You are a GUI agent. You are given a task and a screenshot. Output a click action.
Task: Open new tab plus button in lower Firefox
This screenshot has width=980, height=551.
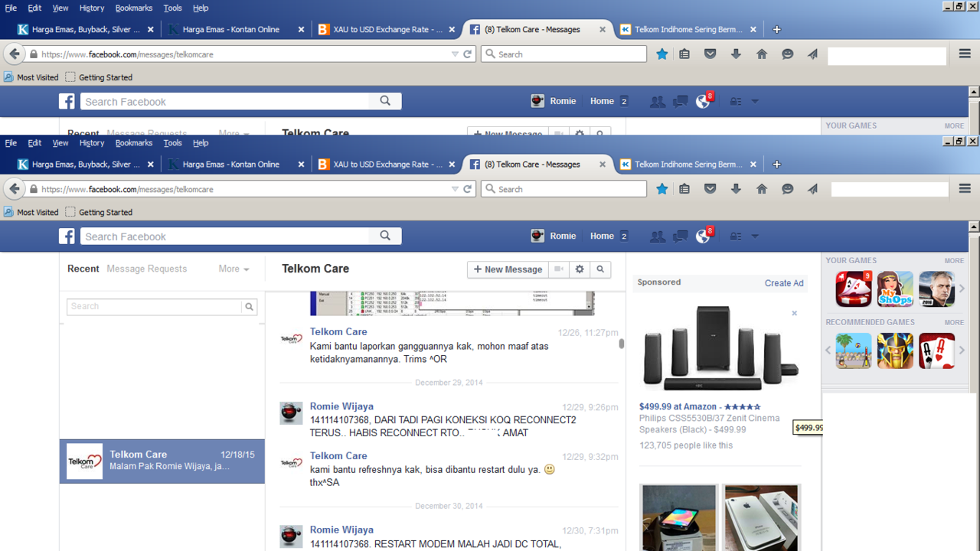pos(777,165)
